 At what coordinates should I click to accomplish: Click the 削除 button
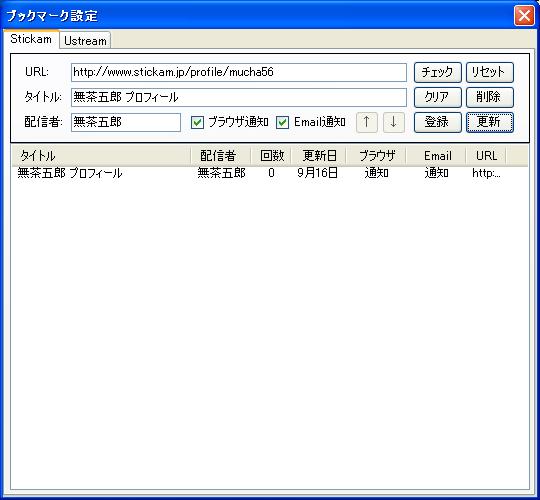[x=489, y=97]
